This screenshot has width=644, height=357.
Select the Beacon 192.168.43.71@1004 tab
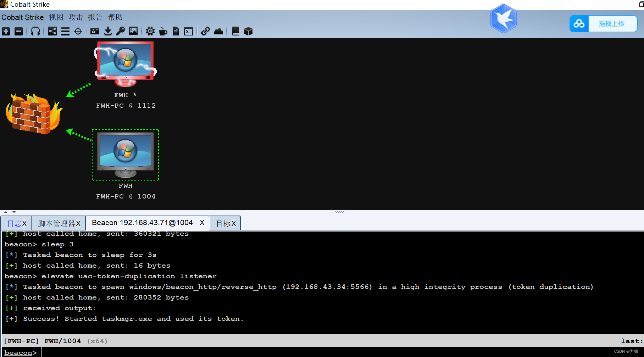(x=142, y=223)
